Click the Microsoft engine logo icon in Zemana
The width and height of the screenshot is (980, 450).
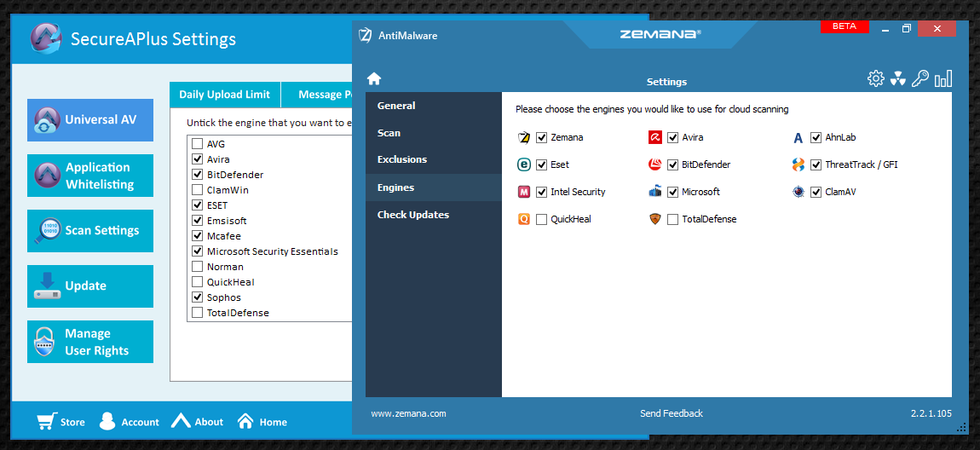point(655,192)
